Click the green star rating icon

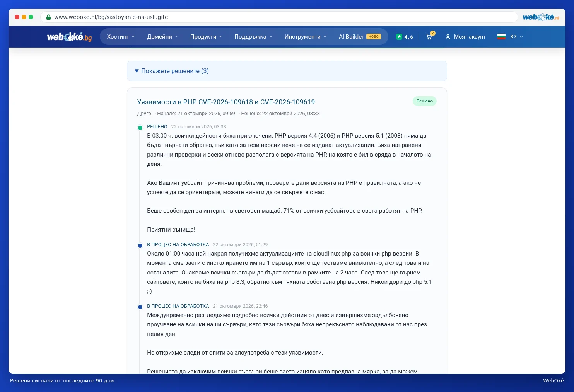pos(399,37)
